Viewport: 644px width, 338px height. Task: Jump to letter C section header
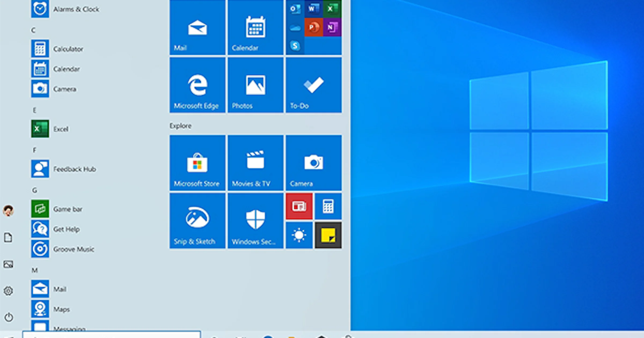click(x=33, y=30)
